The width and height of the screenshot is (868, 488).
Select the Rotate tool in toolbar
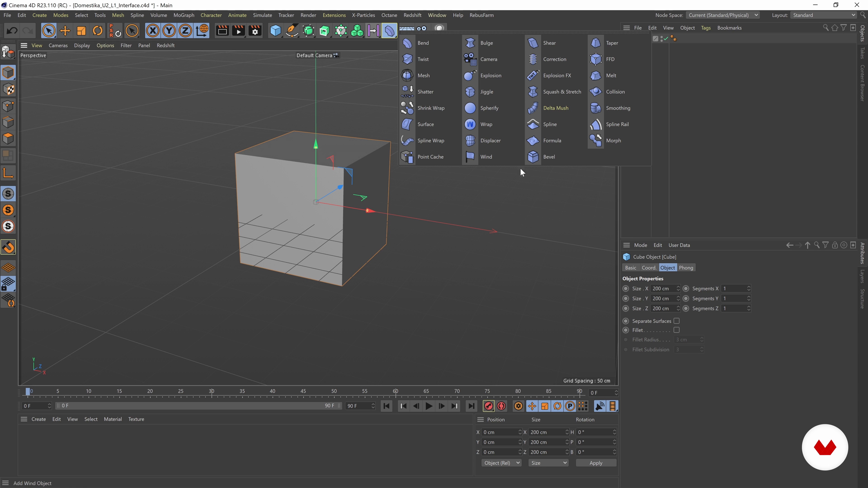tap(98, 31)
